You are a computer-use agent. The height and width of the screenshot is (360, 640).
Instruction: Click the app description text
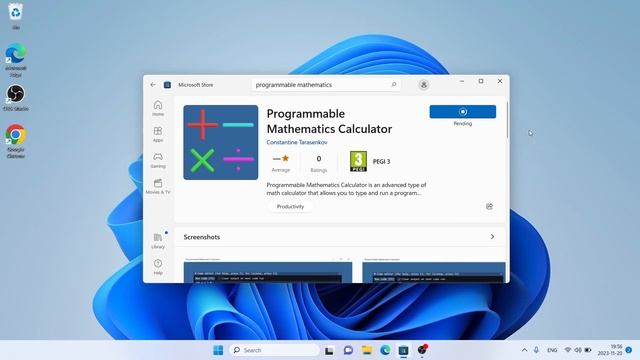[346, 189]
